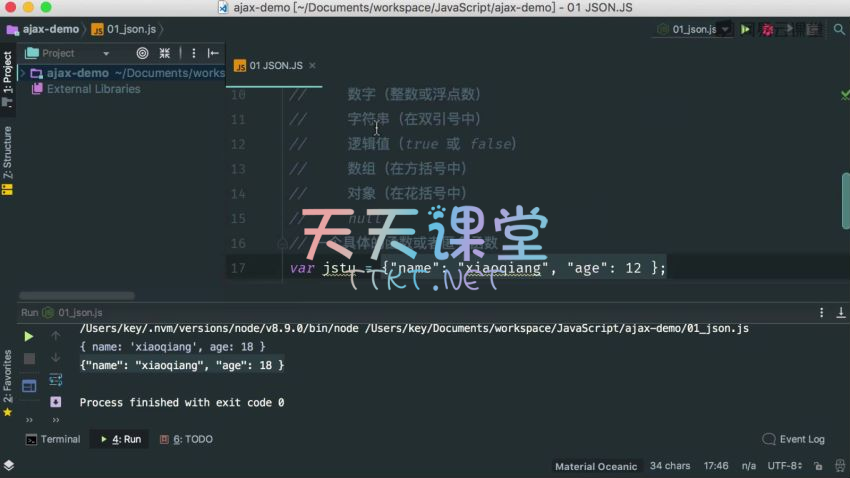Collapse all in the Project panel toolbar
The width and height of the screenshot is (850, 478).
166,53
